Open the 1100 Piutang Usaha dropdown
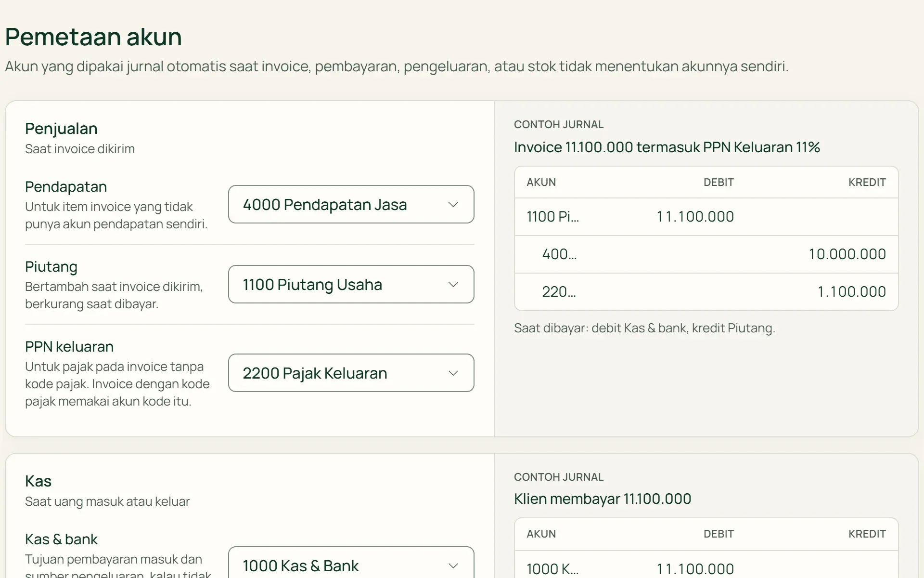 [x=351, y=284]
